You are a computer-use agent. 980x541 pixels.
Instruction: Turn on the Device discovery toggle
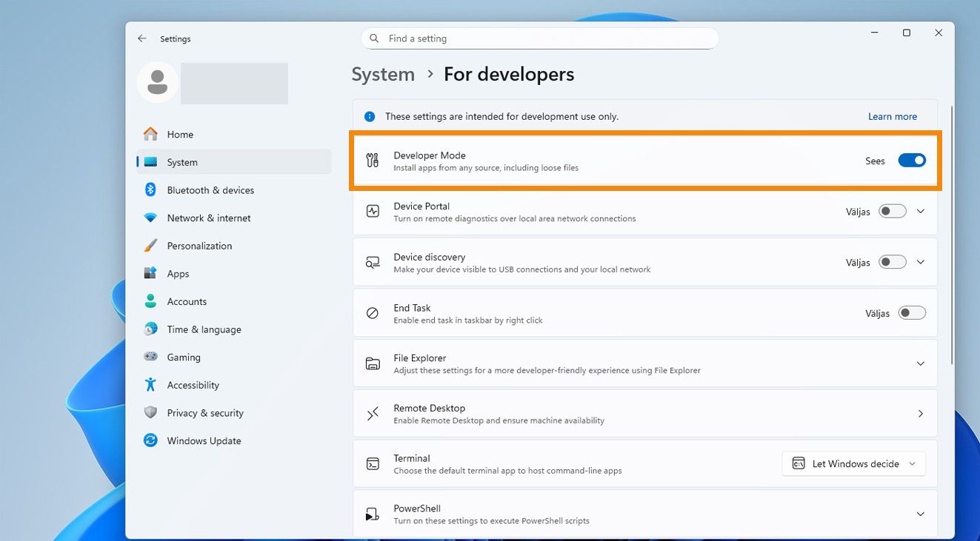click(892, 262)
